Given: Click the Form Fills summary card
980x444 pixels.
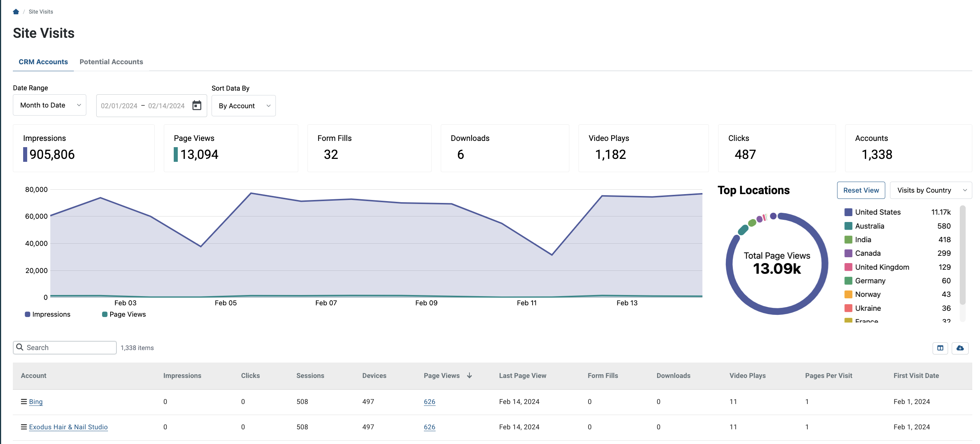Looking at the screenshot, I should point(370,148).
